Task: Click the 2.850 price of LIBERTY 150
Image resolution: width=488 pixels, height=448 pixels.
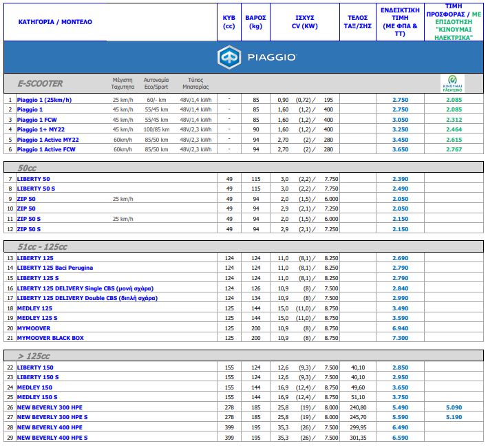Action: 400,367
